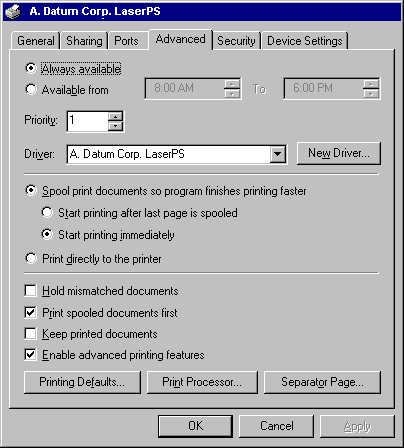
Task: Open Separator Page... settings
Action: [x=322, y=382]
